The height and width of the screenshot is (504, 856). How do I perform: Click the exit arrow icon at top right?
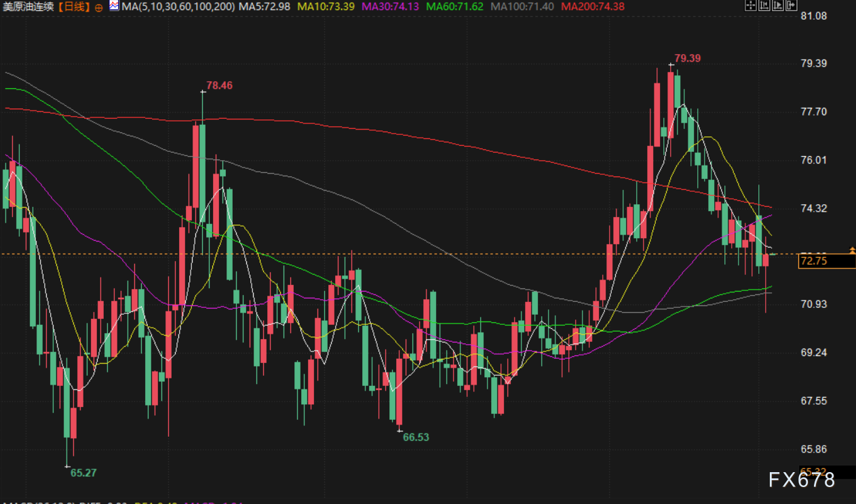point(792,6)
